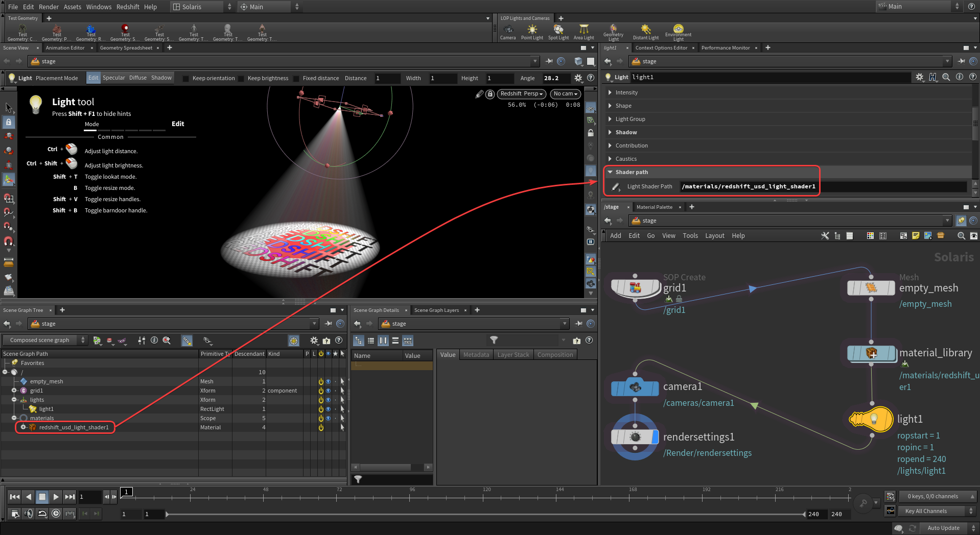Toggle Keep brightness checkbox
980x535 pixels.
[241, 79]
